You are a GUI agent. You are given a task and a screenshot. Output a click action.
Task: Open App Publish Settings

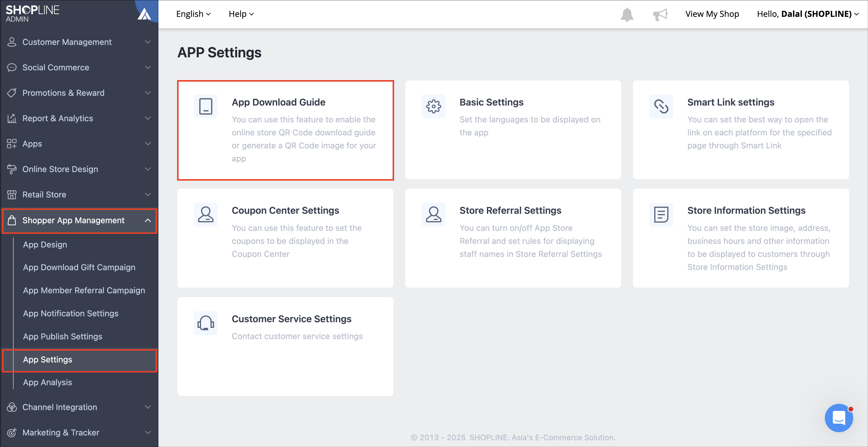coord(63,336)
